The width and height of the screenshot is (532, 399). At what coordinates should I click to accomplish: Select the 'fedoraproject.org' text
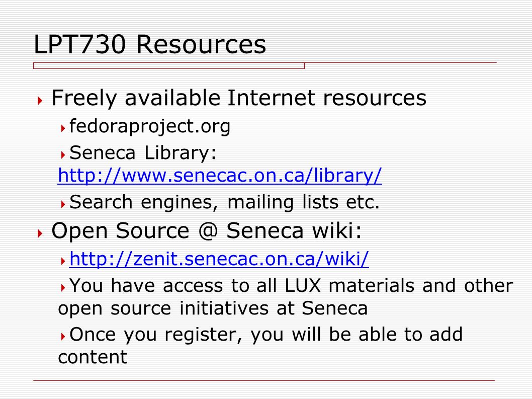[x=150, y=126]
